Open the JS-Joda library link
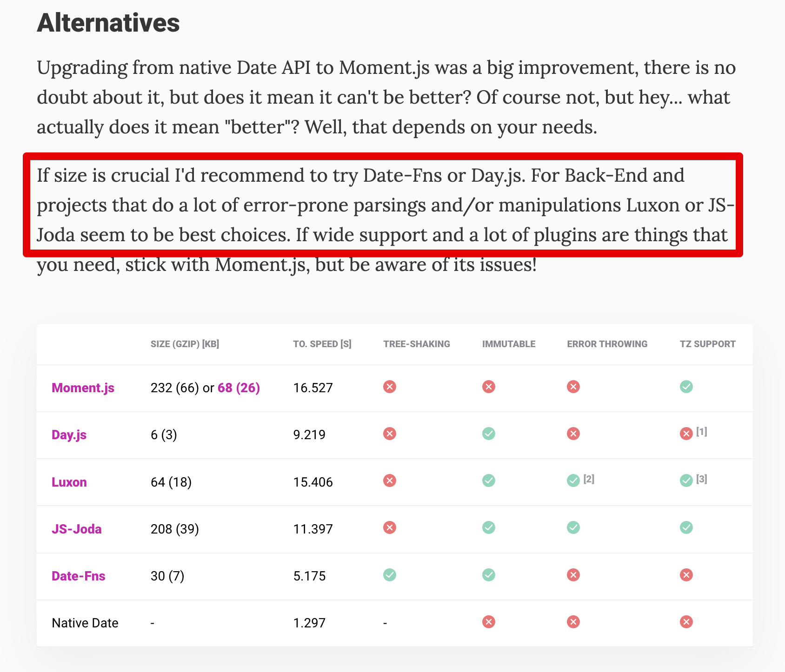This screenshot has width=785, height=672. pos(77,529)
